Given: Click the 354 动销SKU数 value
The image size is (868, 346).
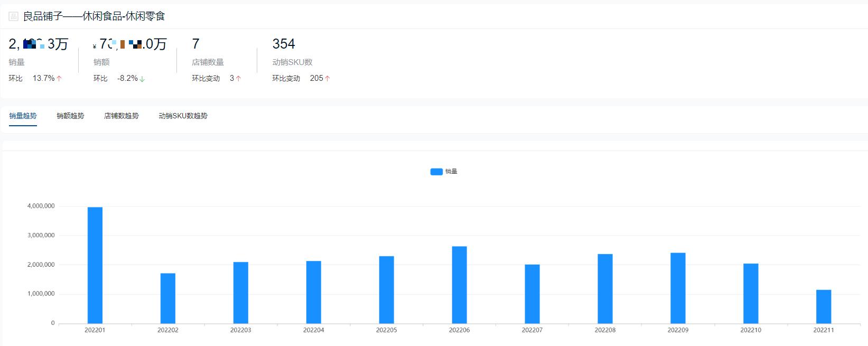Looking at the screenshot, I should pos(284,44).
